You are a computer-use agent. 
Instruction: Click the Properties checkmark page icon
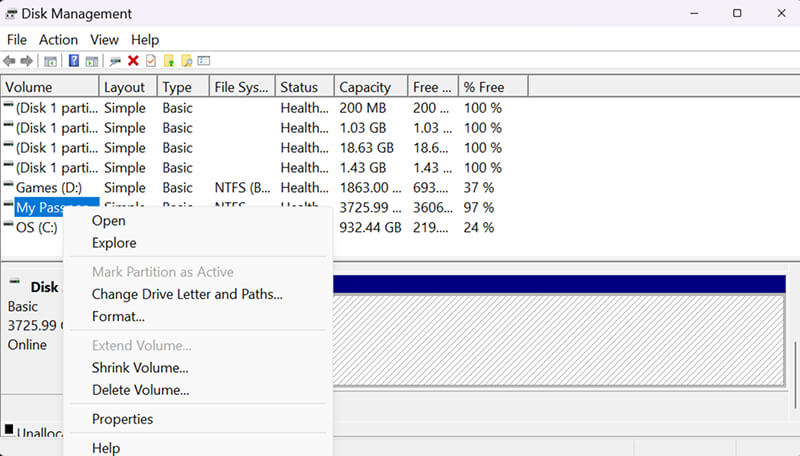[151, 61]
